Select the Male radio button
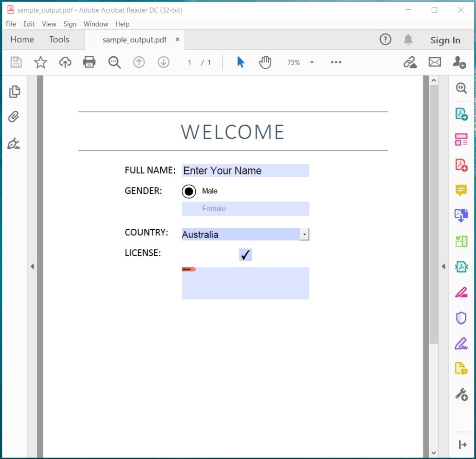Image resolution: width=476 pixels, height=459 pixels. click(x=189, y=191)
